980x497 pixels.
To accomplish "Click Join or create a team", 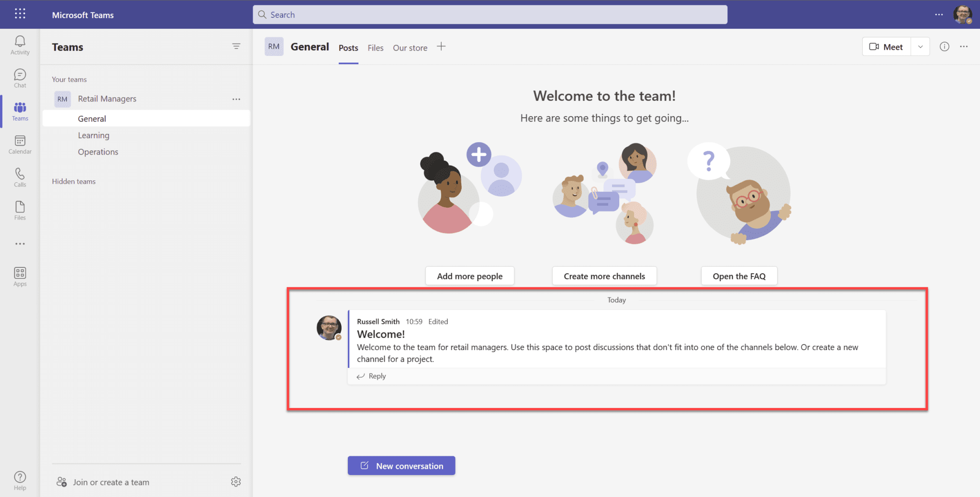I will coord(103,482).
